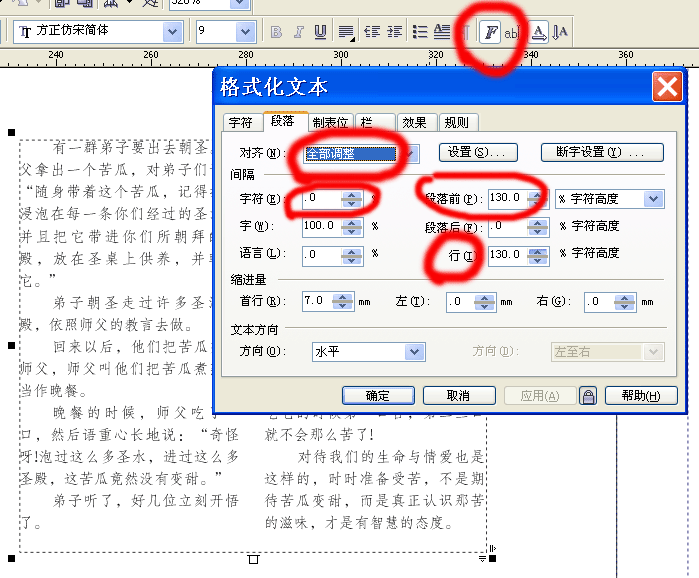Switch to the 段落 tab

pos(284,121)
